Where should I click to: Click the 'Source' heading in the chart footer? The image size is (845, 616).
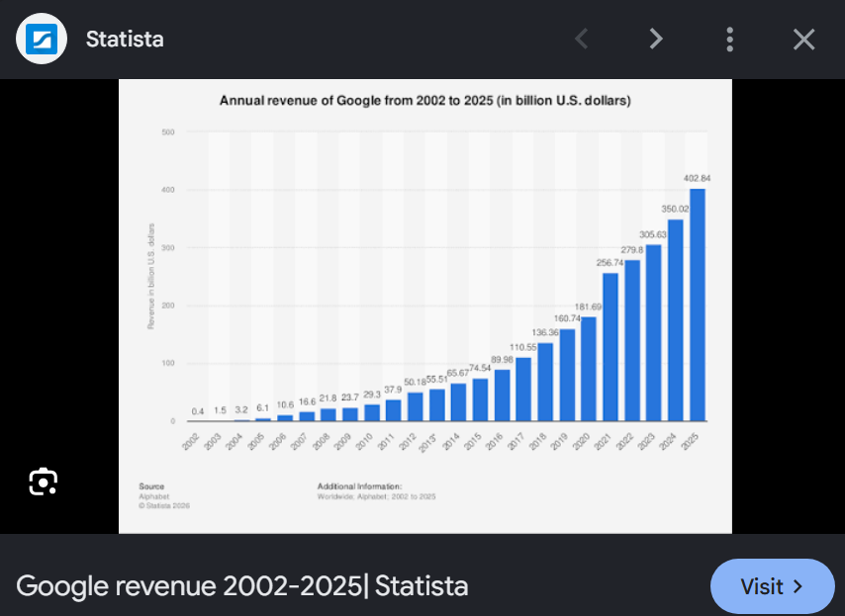tap(151, 486)
